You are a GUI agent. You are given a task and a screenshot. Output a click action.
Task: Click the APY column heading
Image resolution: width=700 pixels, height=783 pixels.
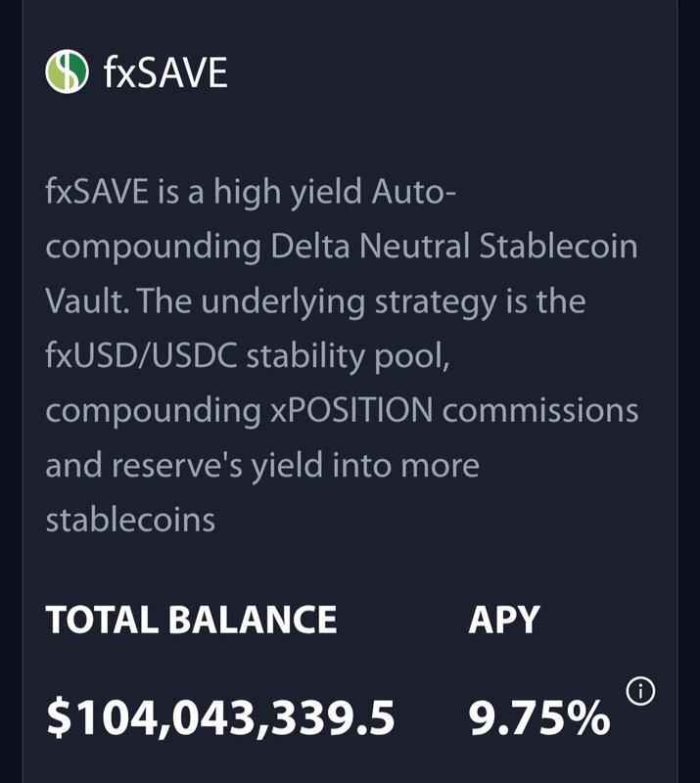(x=503, y=619)
